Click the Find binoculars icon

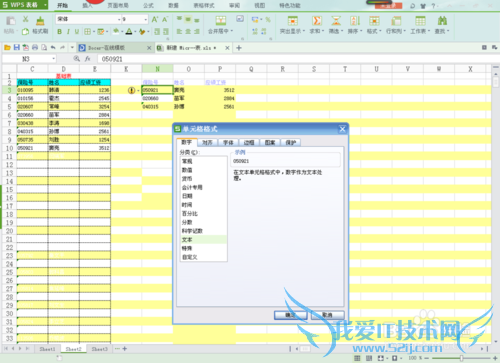[x=442, y=21]
